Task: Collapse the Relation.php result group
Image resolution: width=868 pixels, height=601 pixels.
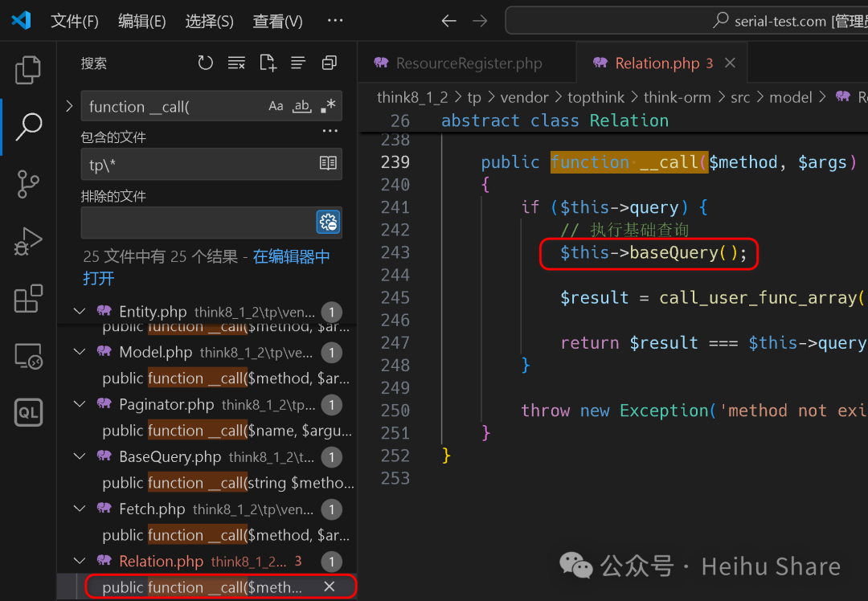Action: click(x=80, y=561)
